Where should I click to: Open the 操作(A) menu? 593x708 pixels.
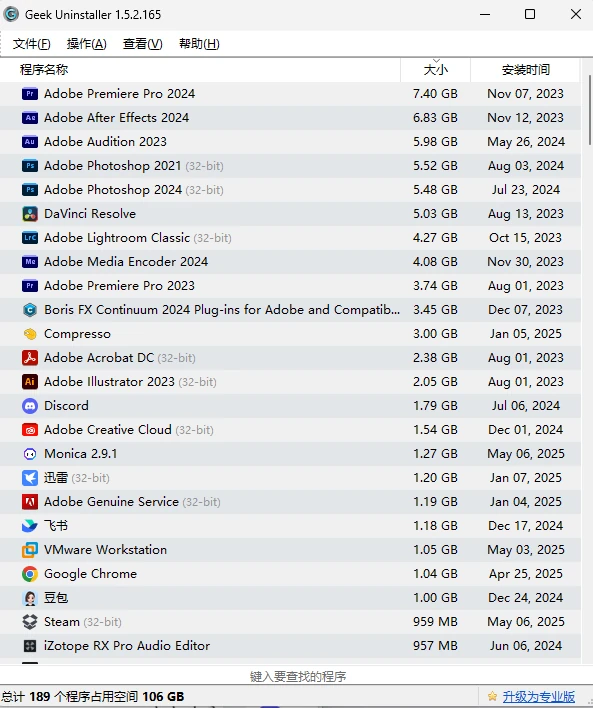coord(87,44)
